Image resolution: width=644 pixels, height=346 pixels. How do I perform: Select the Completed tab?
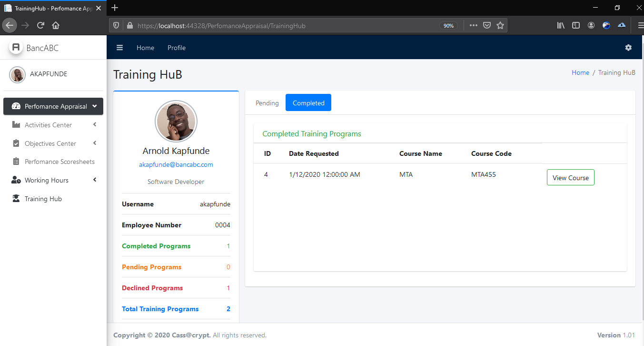pos(308,103)
